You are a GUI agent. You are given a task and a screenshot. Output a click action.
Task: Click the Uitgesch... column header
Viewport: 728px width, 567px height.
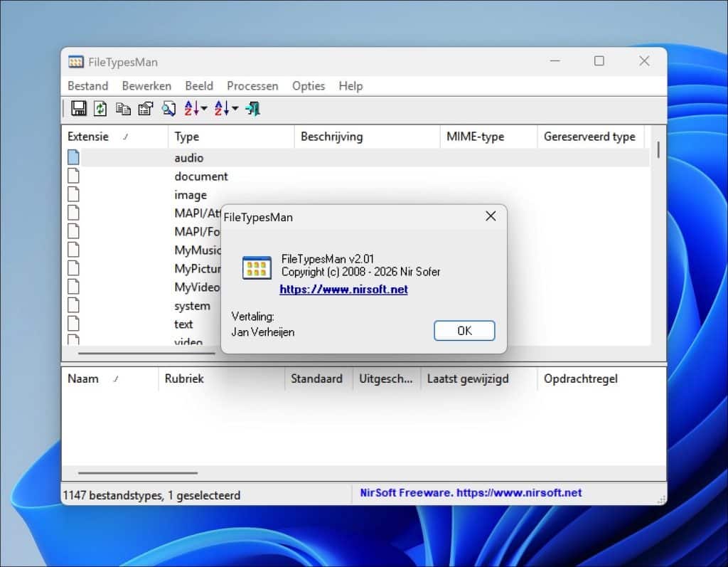coord(386,378)
